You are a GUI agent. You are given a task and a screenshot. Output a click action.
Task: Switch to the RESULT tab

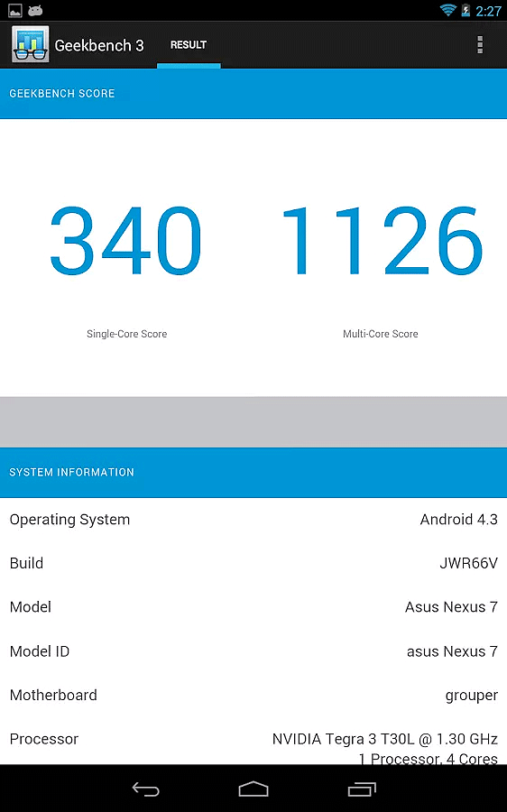point(189,45)
